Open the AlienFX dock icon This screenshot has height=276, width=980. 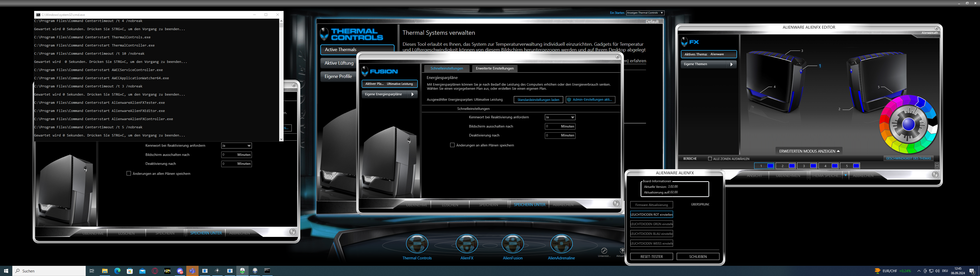click(x=467, y=244)
